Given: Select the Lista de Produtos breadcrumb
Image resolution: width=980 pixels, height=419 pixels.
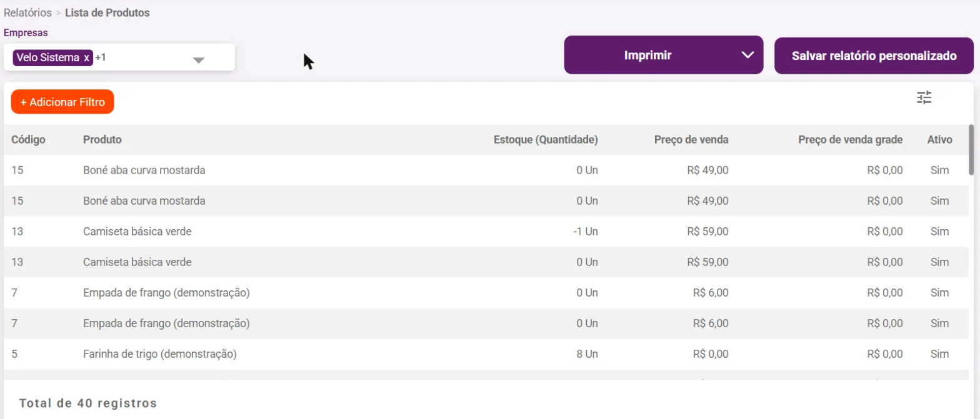Looking at the screenshot, I should [107, 12].
